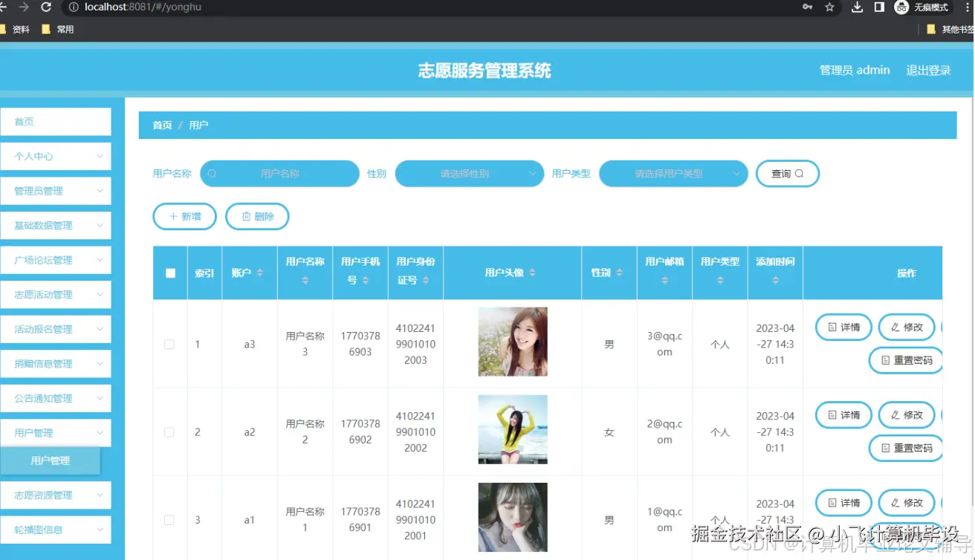975x560 pixels.
Task: Click the 管理员 admin label
Action: 855,70
